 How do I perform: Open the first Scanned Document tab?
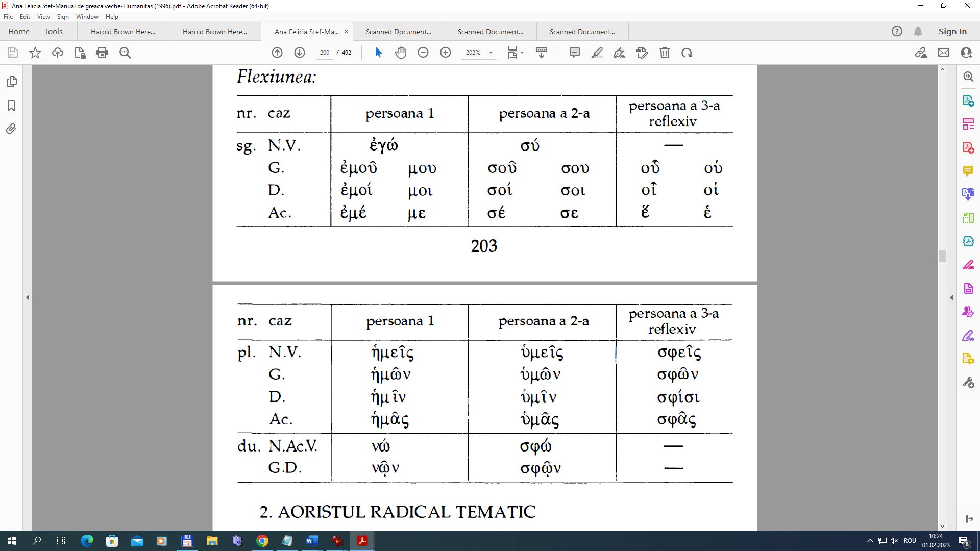point(399,32)
